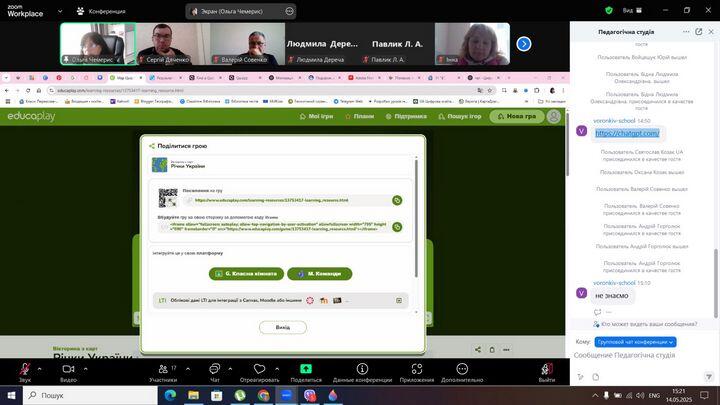
Task: Show next participants with the blue arrow
Action: tap(524, 44)
